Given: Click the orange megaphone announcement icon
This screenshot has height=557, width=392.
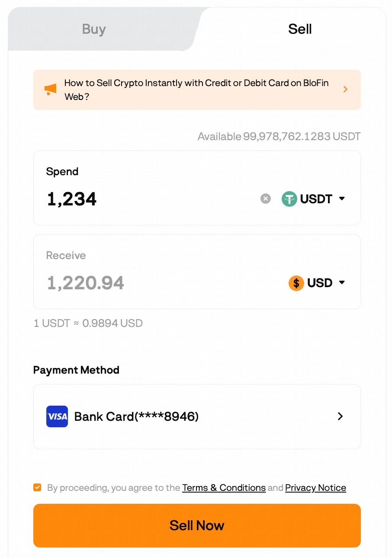Looking at the screenshot, I should point(50,89).
